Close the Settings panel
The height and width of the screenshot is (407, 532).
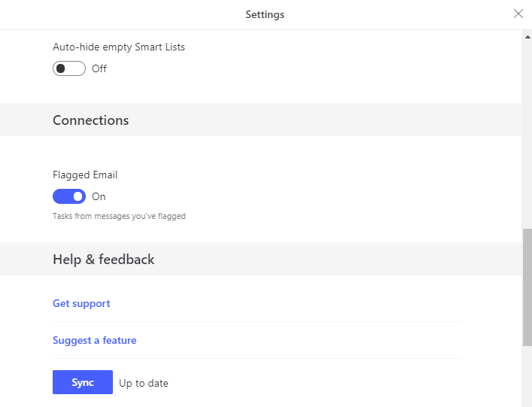[x=518, y=14]
